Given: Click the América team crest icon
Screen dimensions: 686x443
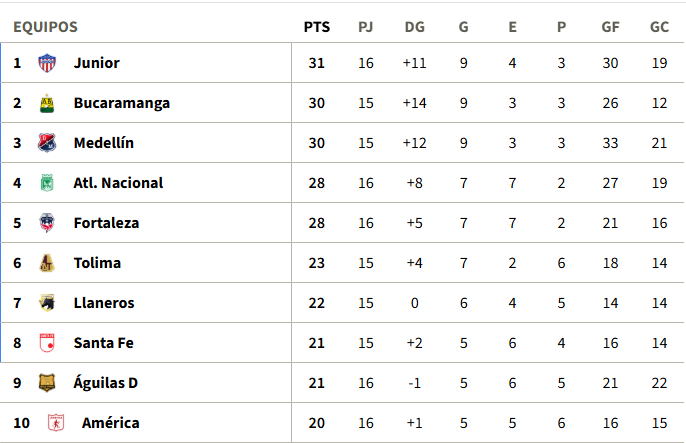Looking at the screenshot, I should [x=56, y=423].
